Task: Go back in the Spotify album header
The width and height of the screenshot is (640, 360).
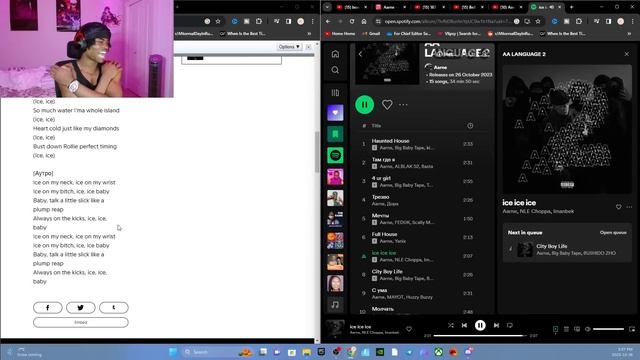Action: point(360,54)
